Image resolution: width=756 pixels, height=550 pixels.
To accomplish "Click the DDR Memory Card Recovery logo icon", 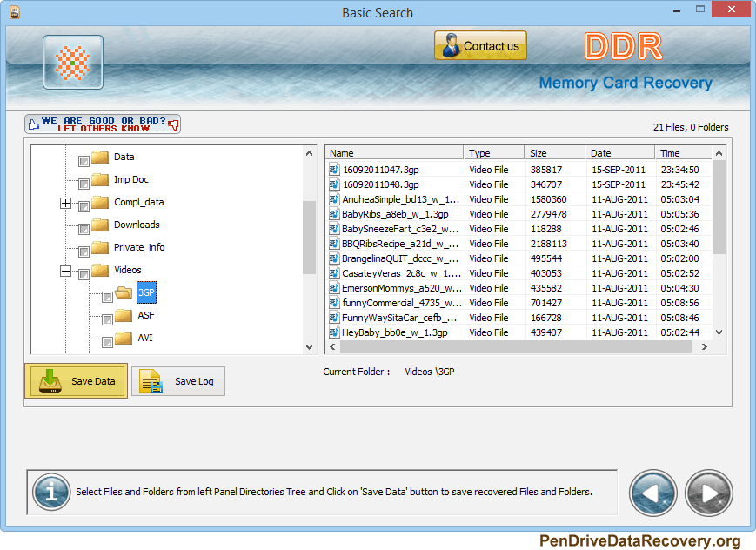I will coord(72,63).
